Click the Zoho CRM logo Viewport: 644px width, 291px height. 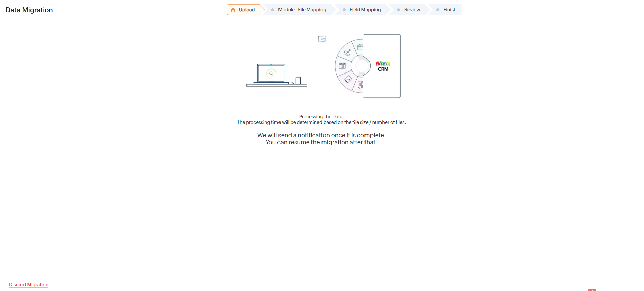coord(383,66)
